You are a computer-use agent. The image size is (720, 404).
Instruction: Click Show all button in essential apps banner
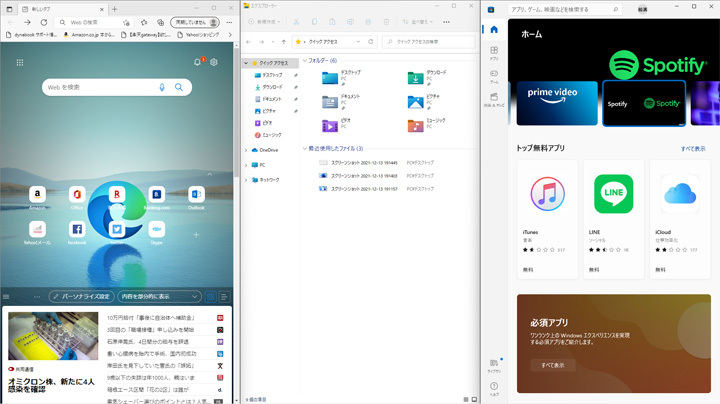[x=552, y=365]
